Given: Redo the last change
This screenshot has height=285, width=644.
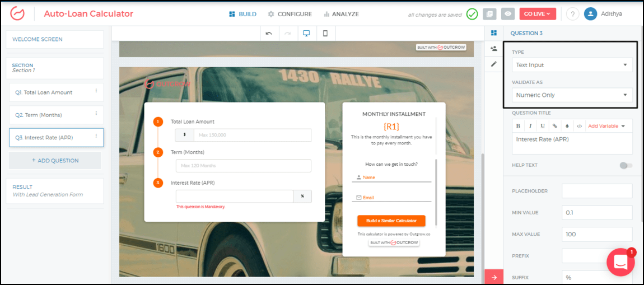Looking at the screenshot, I should point(288,34).
